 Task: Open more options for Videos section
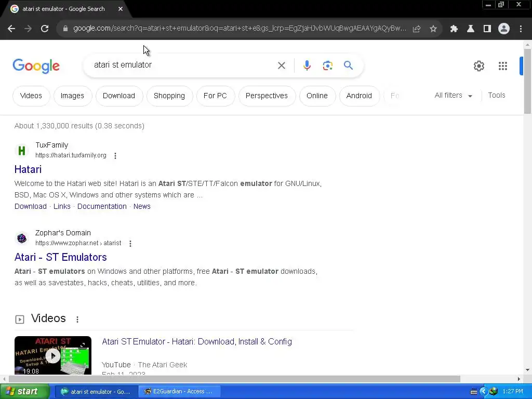77,320
